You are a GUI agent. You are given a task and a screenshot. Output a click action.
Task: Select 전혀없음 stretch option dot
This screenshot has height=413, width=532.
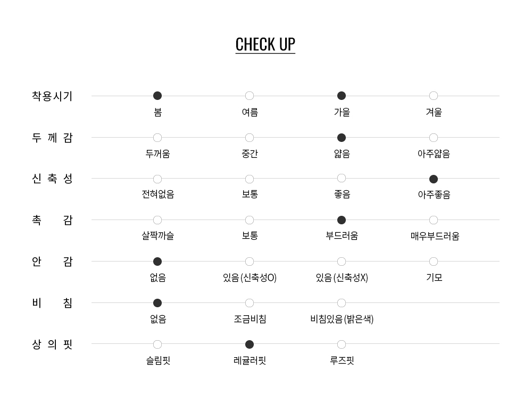[157, 179]
